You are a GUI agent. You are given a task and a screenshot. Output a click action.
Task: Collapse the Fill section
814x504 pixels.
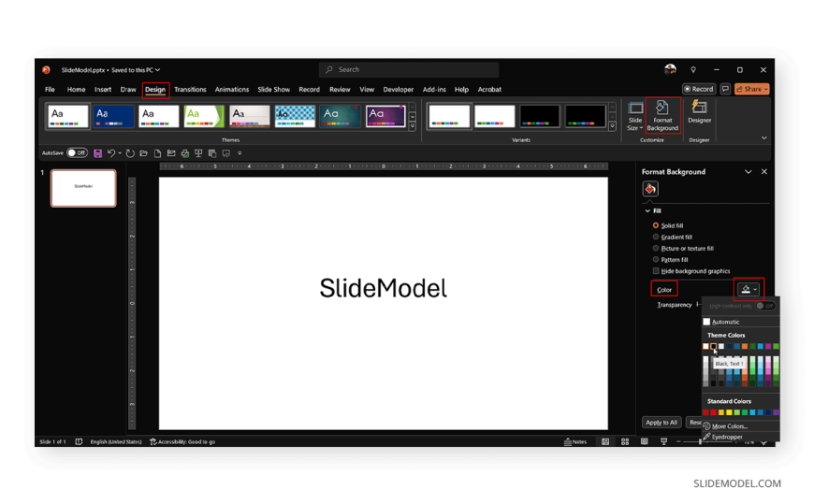click(x=647, y=210)
